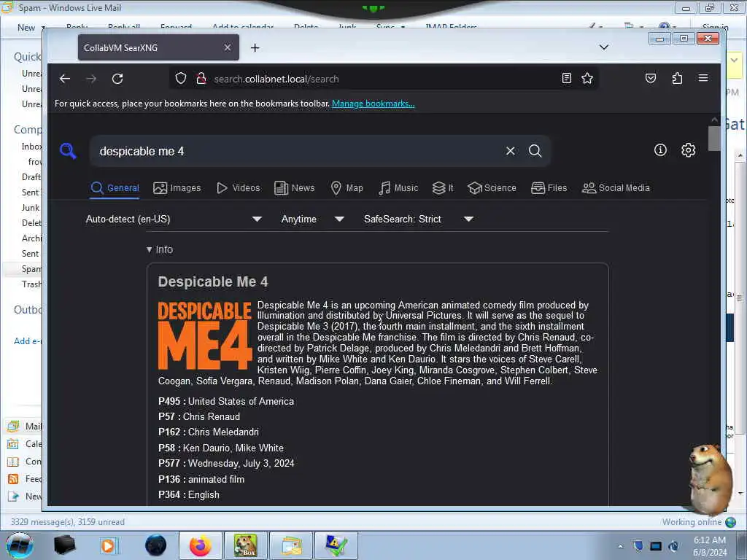The height and width of the screenshot is (560, 747).
Task: Click the volume icon in system tray
Action: (x=673, y=546)
